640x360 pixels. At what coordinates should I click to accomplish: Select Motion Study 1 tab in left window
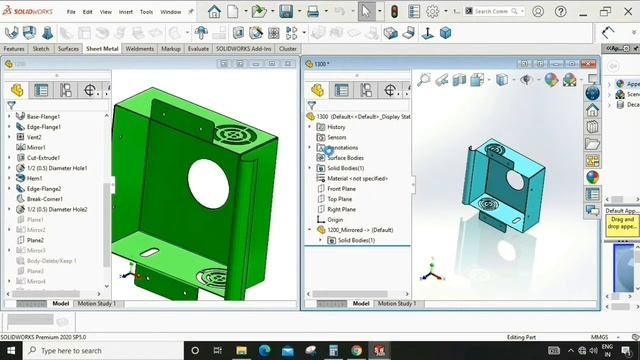pos(97,304)
